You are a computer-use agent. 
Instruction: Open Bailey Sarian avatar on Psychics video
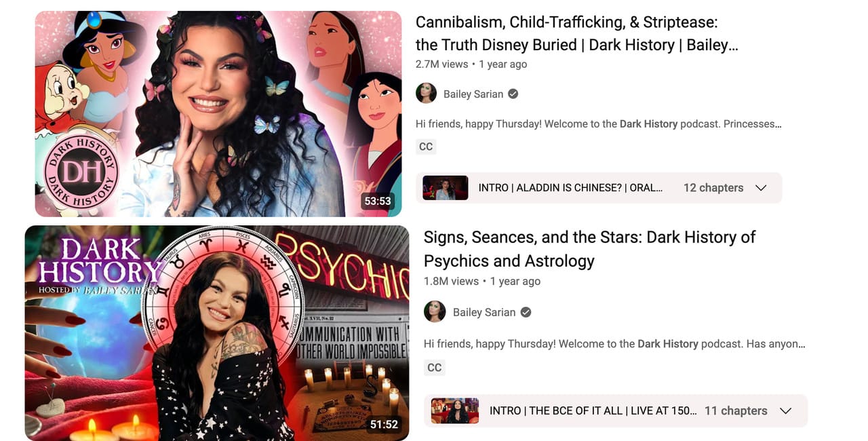435,312
